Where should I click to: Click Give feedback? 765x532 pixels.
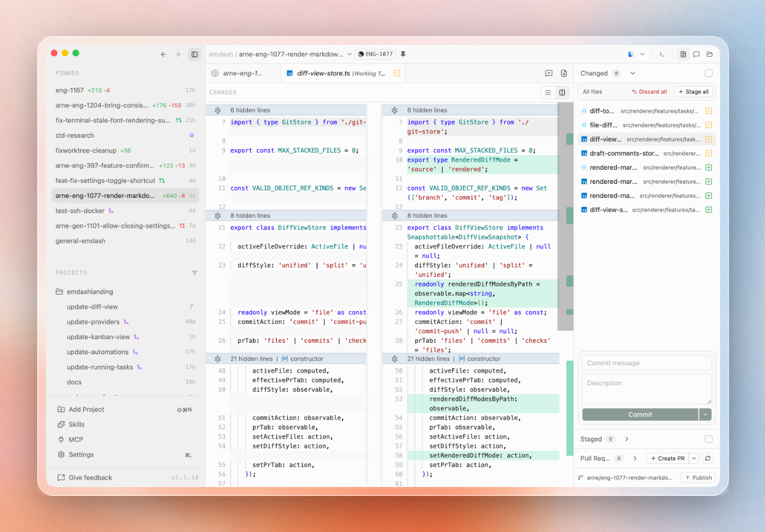[x=85, y=477]
